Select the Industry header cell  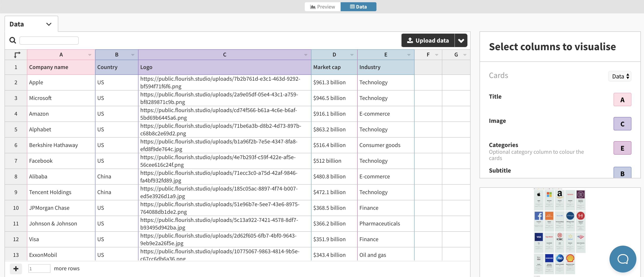[386, 67]
